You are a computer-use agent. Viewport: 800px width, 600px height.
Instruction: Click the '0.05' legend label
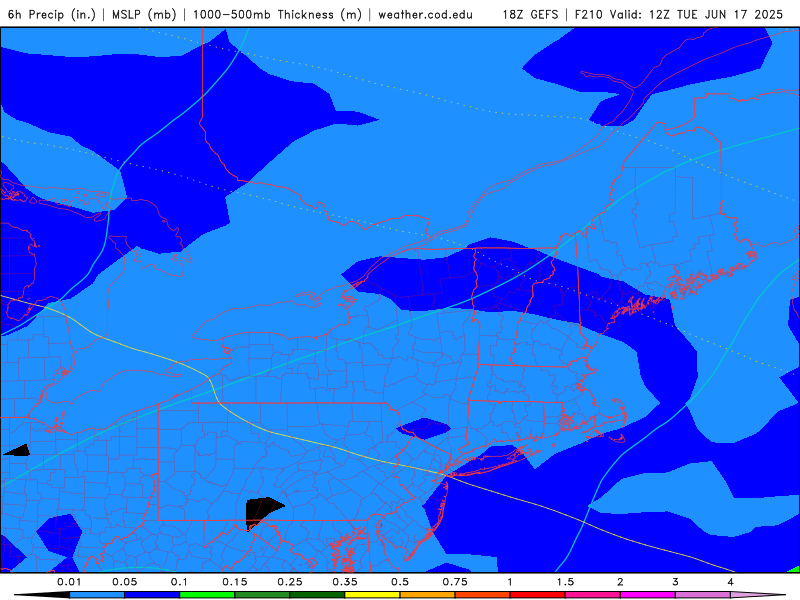pyautogui.click(x=124, y=582)
